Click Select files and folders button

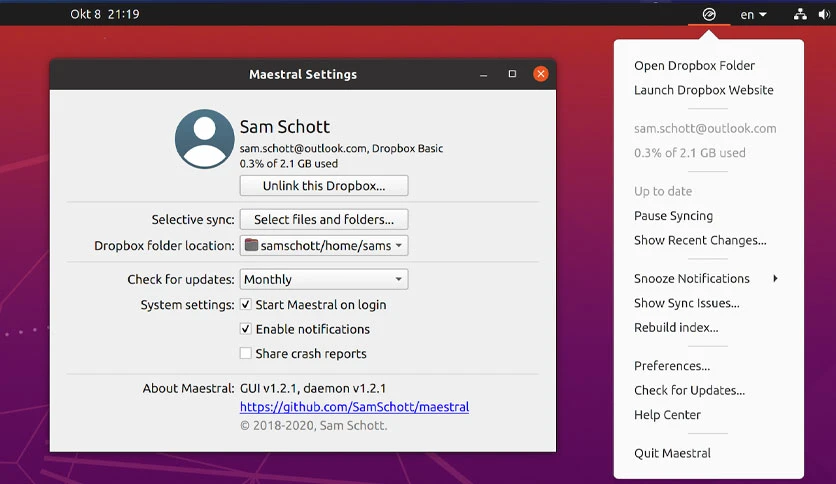coord(324,219)
